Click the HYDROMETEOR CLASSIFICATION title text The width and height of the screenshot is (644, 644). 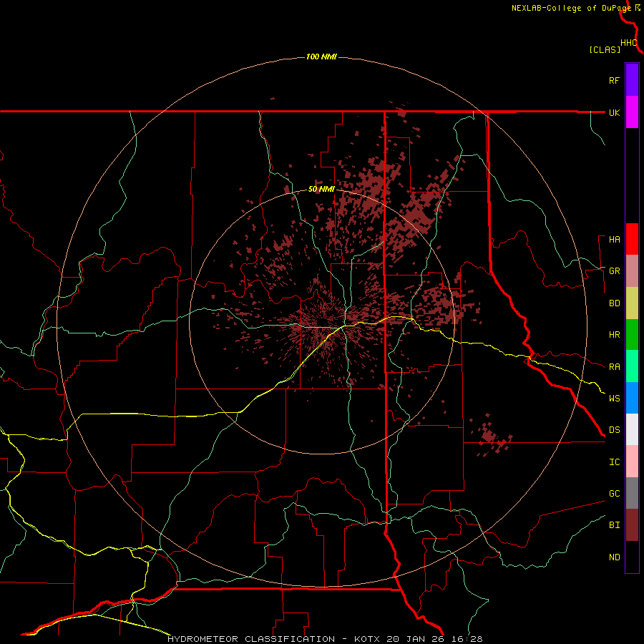(x=251, y=639)
